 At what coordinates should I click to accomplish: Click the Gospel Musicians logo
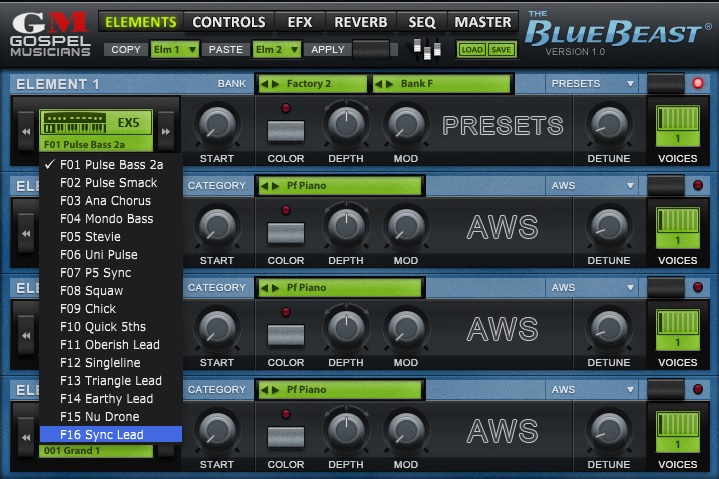pyautogui.click(x=50, y=34)
